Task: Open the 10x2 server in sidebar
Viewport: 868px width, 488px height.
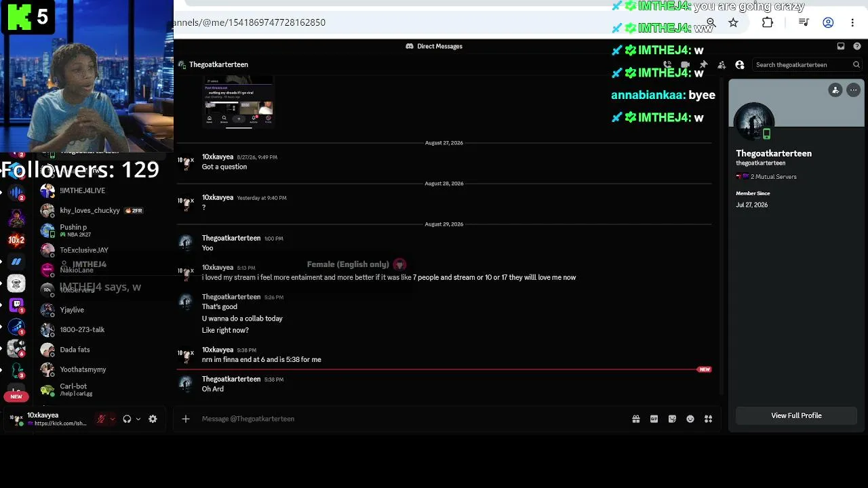Action: [16, 240]
